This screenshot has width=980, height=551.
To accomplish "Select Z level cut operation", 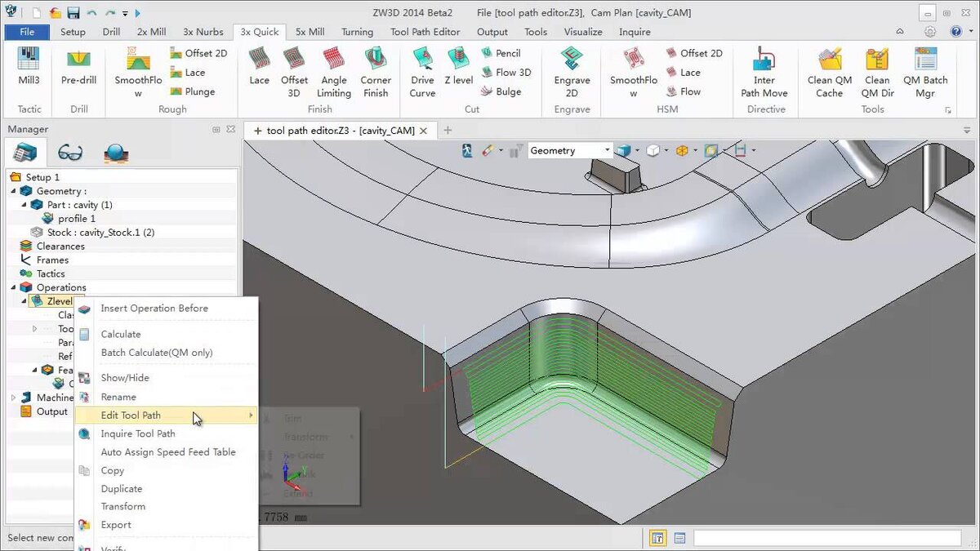I will click(x=458, y=66).
